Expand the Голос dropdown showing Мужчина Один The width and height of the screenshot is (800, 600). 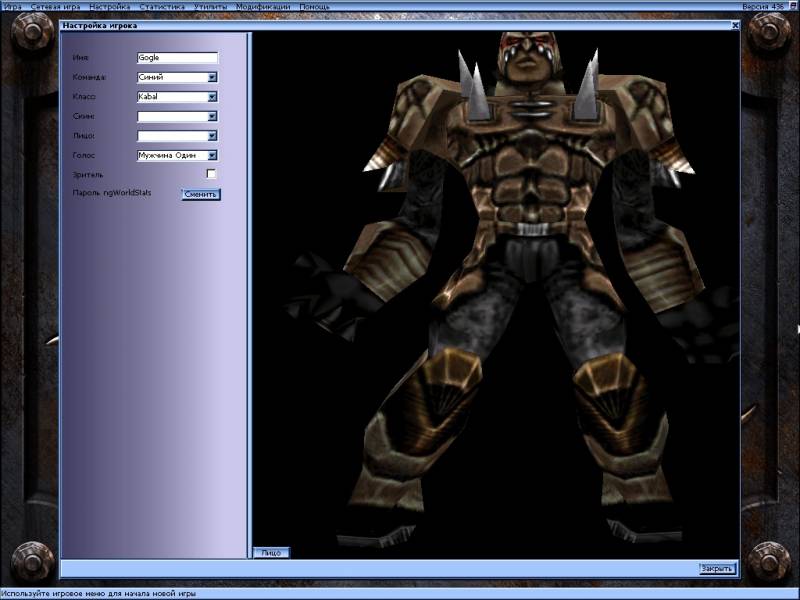(212, 156)
